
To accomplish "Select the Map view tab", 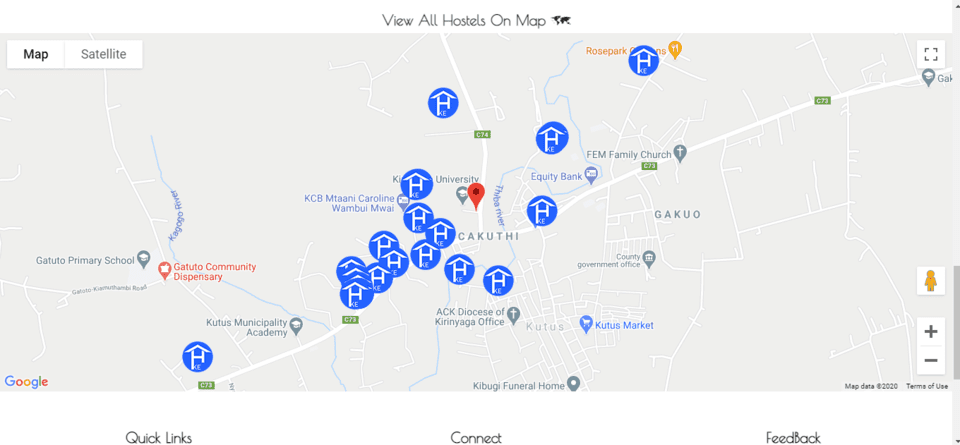I will pos(36,54).
